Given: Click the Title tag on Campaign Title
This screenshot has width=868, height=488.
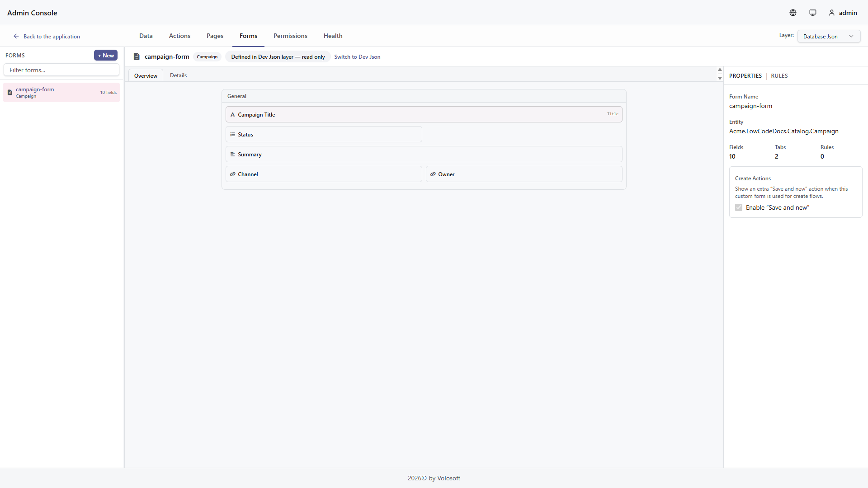Looking at the screenshot, I should click(x=613, y=114).
